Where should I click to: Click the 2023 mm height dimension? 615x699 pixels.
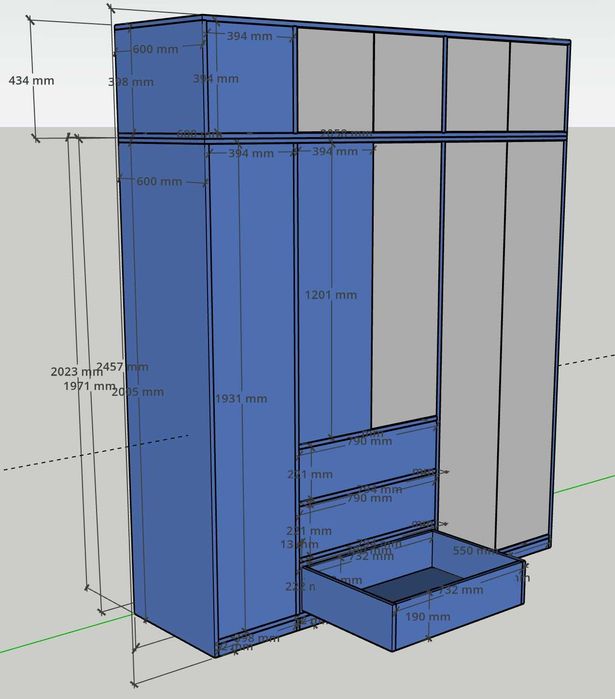click(x=77, y=371)
